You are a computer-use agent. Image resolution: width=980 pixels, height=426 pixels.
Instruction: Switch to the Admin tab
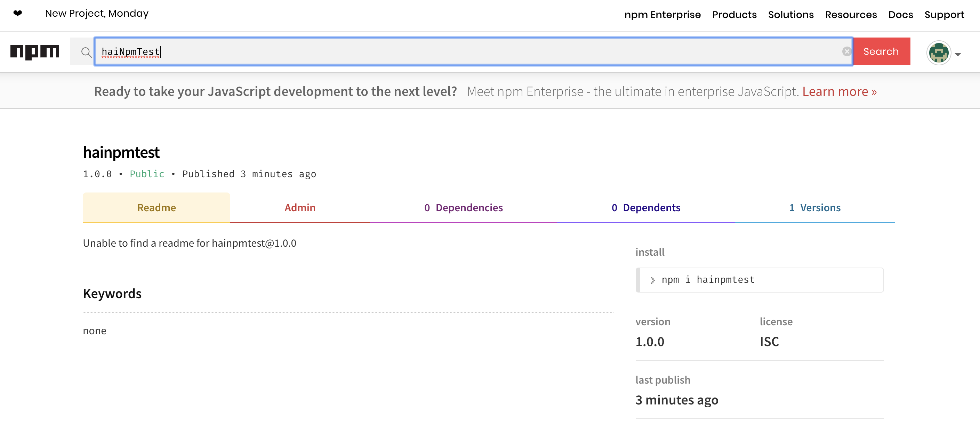tap(300, 207)
